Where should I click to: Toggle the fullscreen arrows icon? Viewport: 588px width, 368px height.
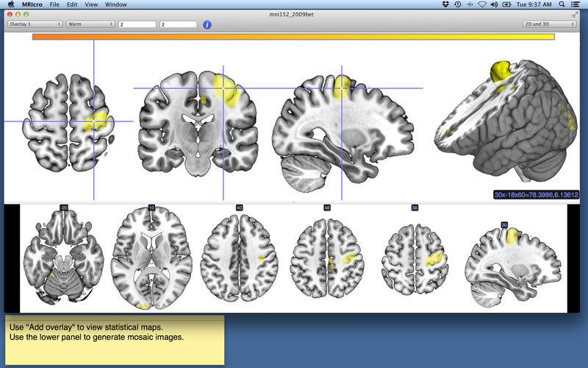(x=575, y=15)
